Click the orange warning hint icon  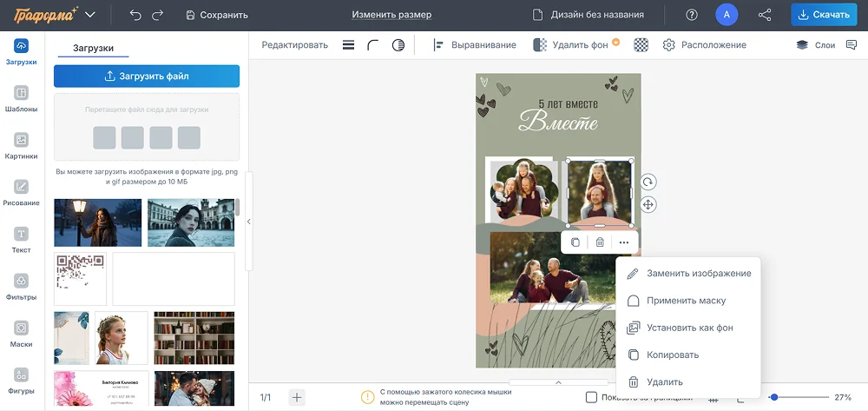[367, 397]
